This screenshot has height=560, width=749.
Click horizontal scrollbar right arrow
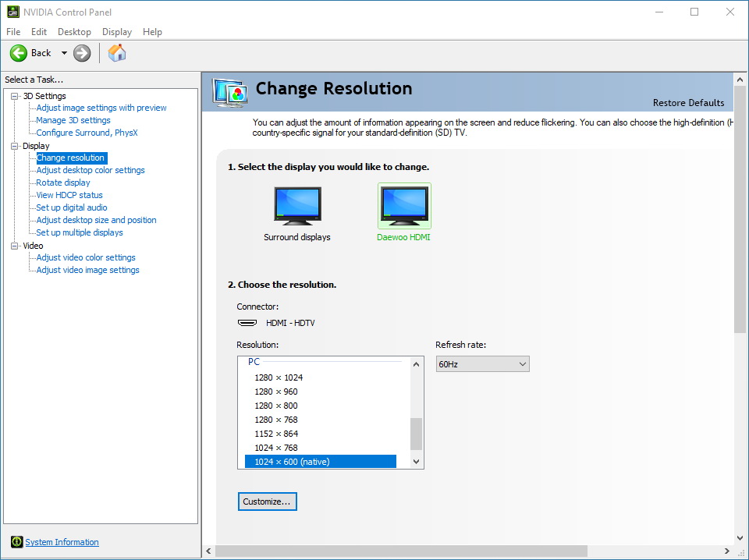click(726, 551)
